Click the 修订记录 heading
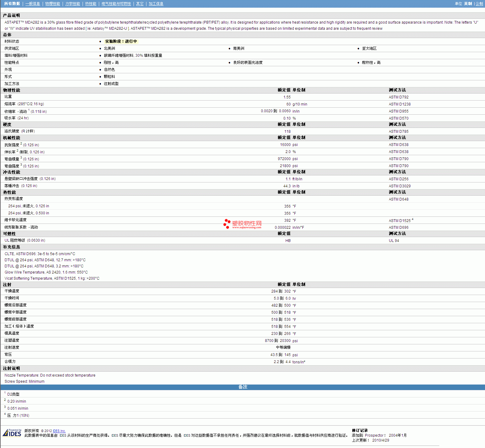The image size is (485, 448). pyautogui.click(x=360, y=431)
